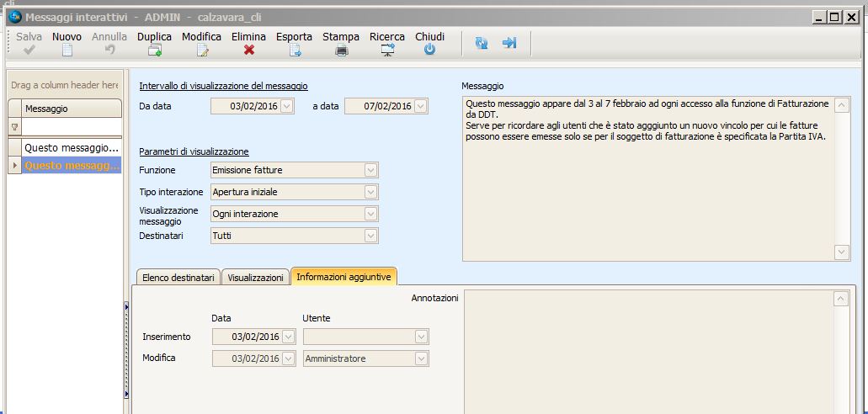Click the Modifica edit icon
The width and height of the screenshot is (868, 414).
[x=202, y=50]
